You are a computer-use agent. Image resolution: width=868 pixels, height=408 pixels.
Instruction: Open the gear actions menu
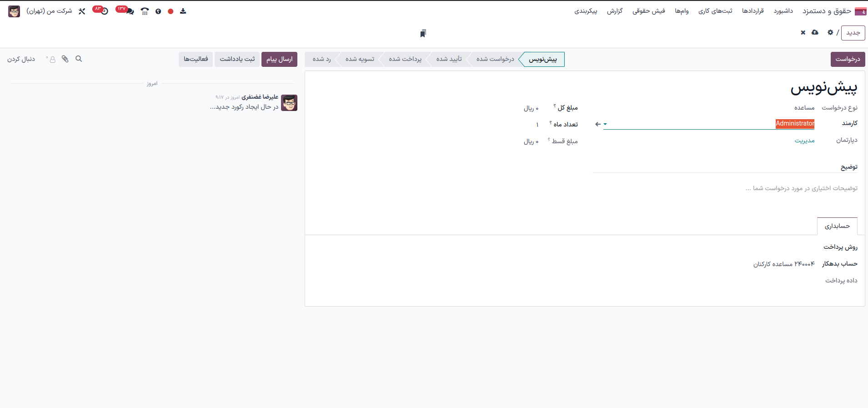830,32
